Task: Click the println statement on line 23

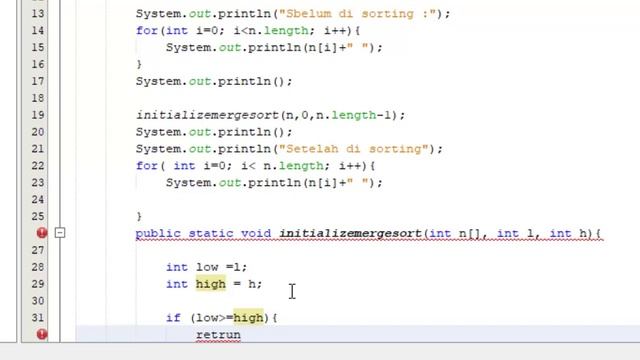Action: click(274, 183)
